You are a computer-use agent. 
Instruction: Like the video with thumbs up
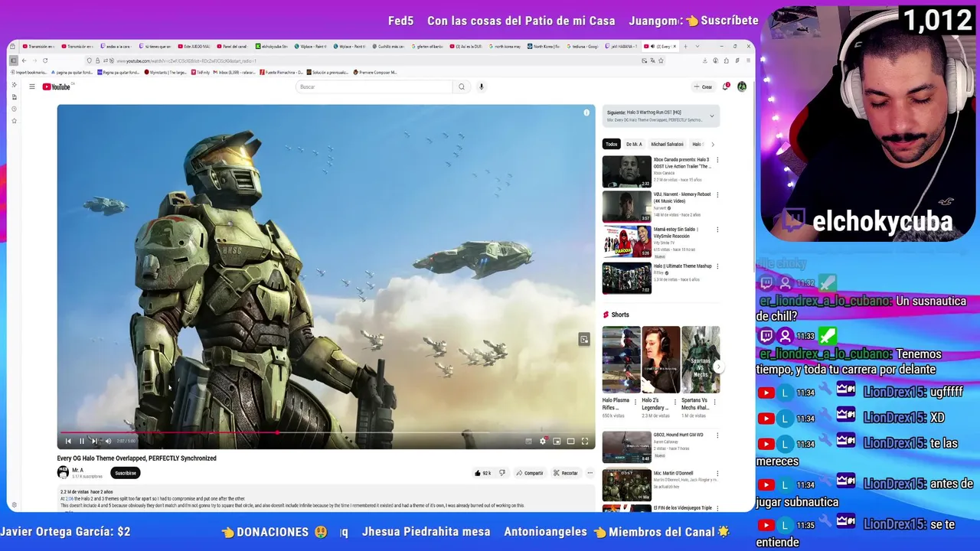(x=482, y=473)
